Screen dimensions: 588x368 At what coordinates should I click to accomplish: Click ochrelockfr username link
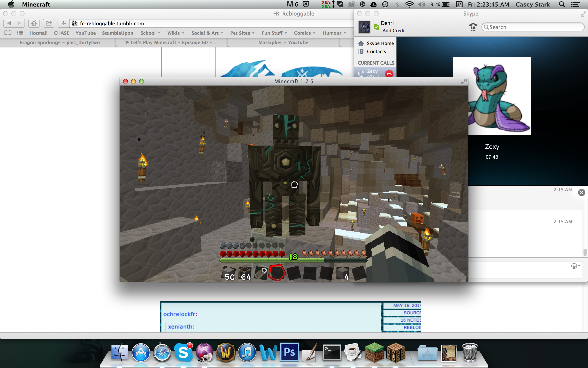(x=180, y=314)
